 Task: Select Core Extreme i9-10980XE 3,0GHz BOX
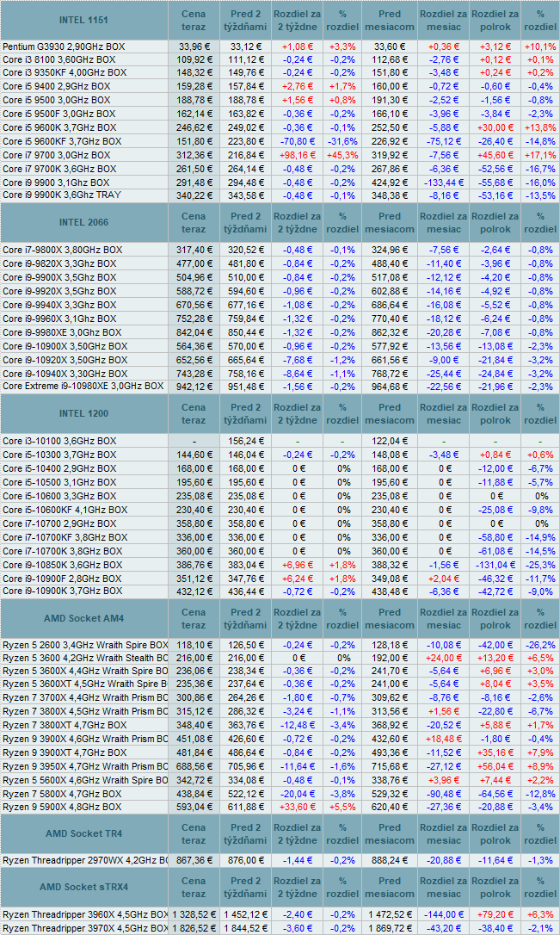pos(83,387)
